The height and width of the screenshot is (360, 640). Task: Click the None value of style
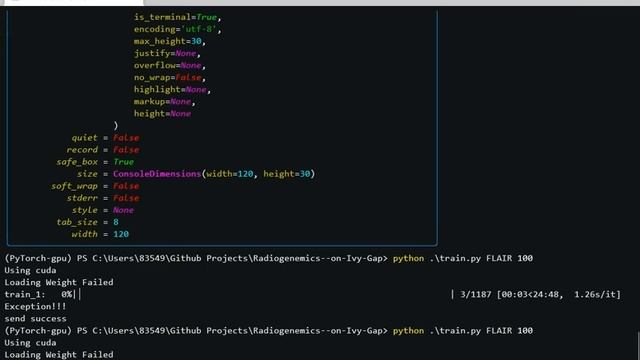tap(123, 210)
